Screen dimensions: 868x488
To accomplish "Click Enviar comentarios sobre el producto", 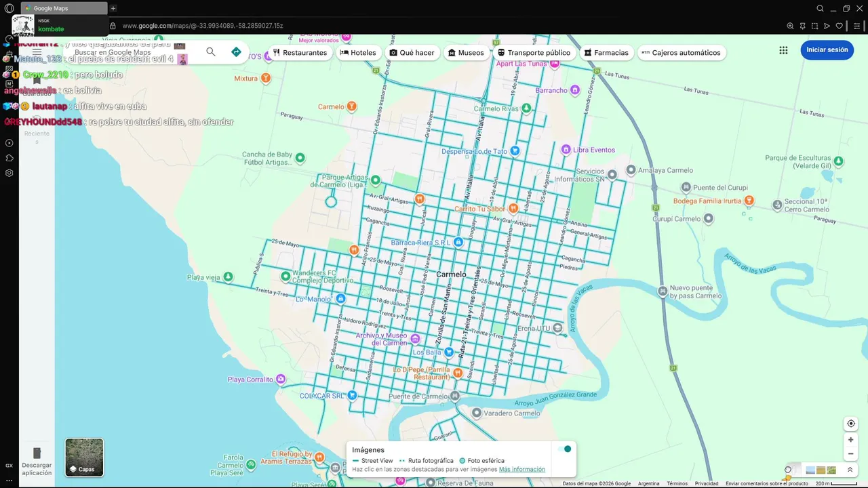I will pos(767,483).
